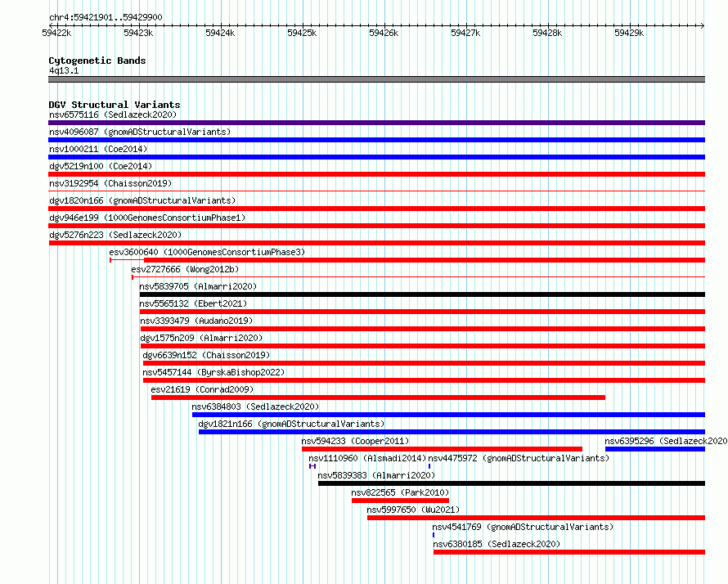The height and width of the screenshot is (584, 728).
Task: Open the dgv6639n152 (Chaisson2019) label
Action: pos(206,355)
